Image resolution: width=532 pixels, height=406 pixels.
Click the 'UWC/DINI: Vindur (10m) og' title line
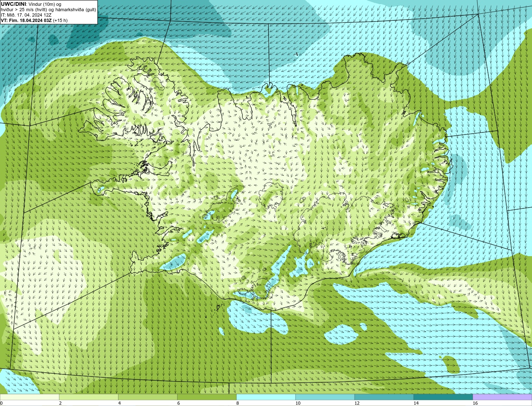pos(31,4)
